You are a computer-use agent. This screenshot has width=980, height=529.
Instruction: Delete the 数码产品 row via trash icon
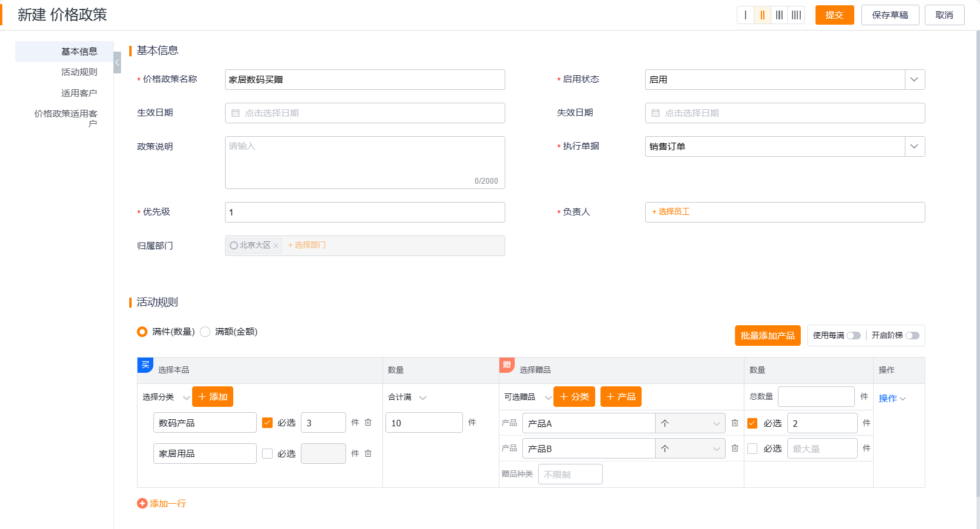pos(368,422)
